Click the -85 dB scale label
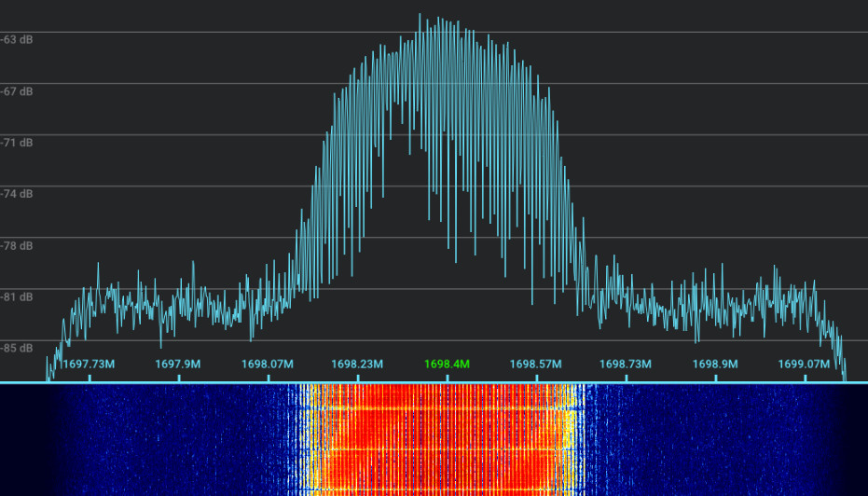 click(x=17, y=349)
